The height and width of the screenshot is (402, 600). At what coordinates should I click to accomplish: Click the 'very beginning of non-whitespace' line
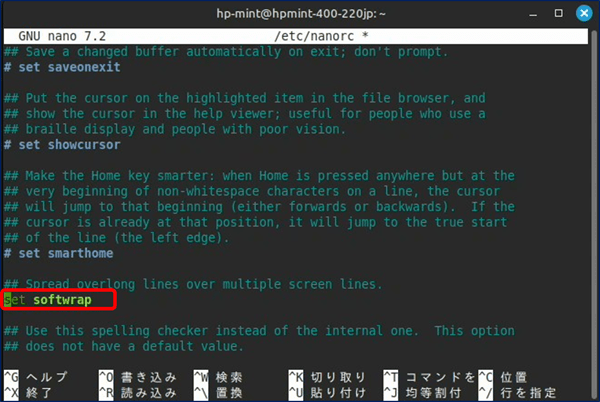click(252, 191)
